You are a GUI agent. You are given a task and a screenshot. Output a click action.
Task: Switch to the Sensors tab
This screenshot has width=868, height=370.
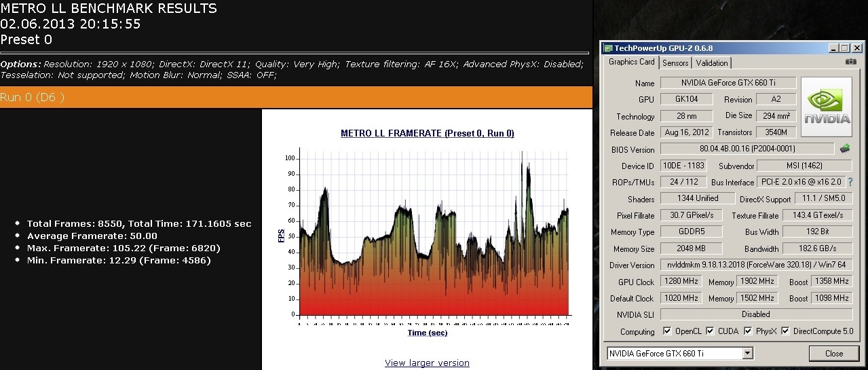click(675, 63)
